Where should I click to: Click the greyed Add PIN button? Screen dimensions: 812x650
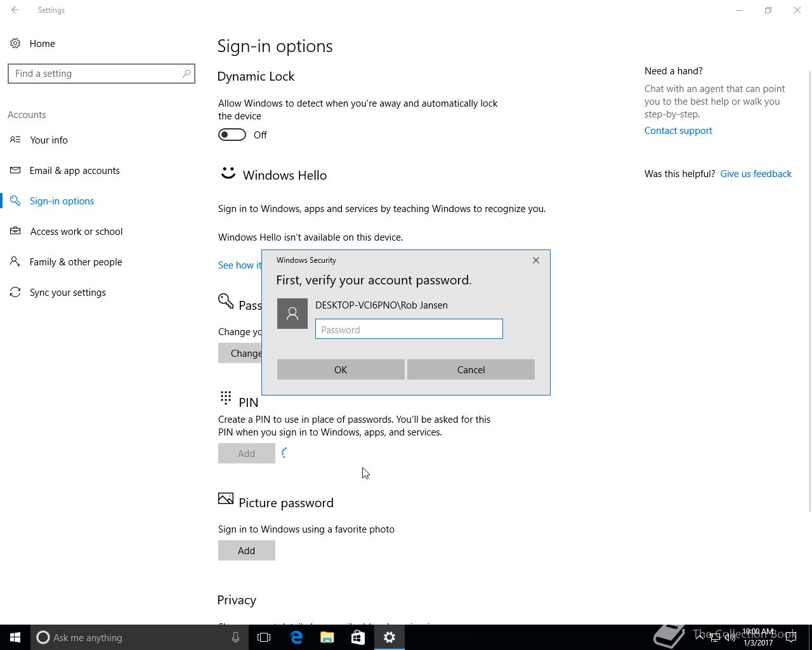pos(246,453)
